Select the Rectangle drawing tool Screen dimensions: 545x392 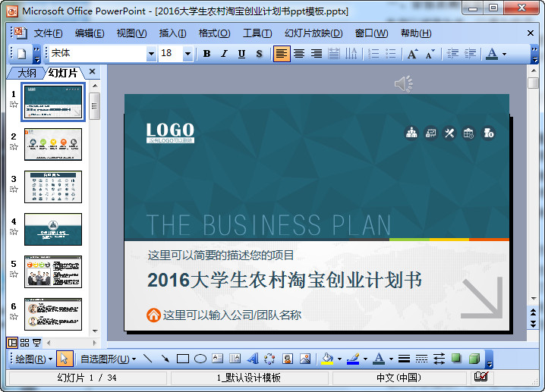[x=183, y=359]
